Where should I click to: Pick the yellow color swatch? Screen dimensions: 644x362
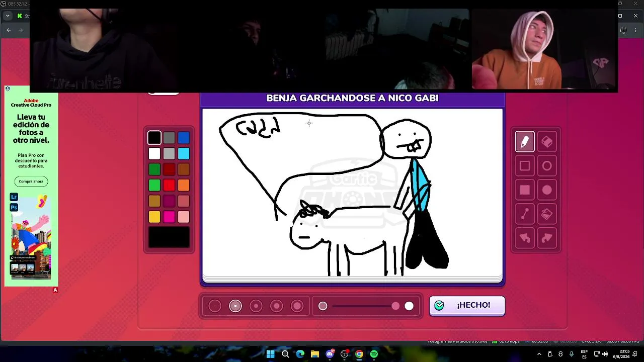pyautogui.click(x=154, y=217)
